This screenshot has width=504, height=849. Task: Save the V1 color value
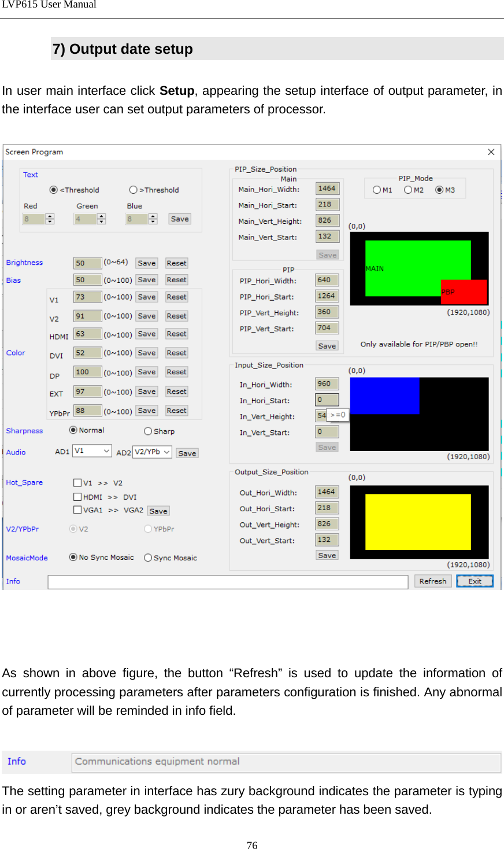pos(147,297)
